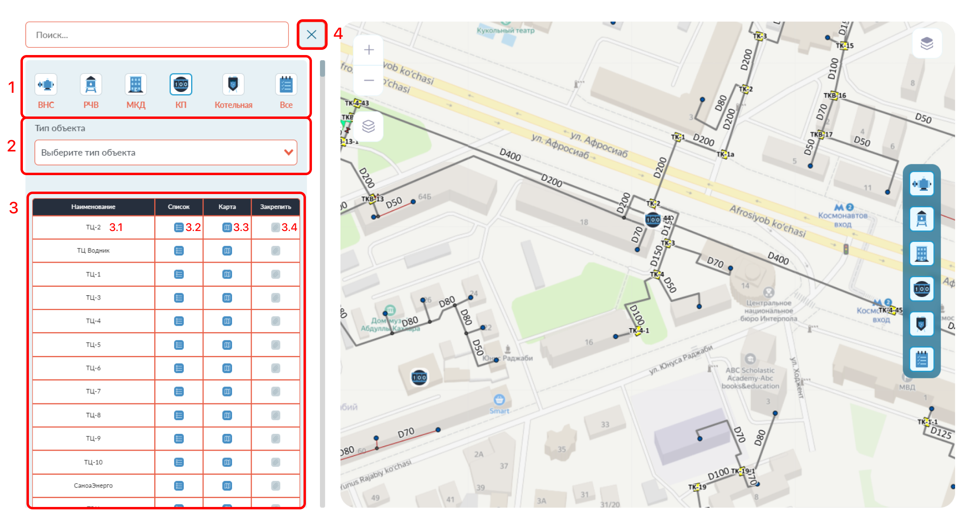Click the map layers icon at top right
The image size is (980, 519).
pos(926,43)
